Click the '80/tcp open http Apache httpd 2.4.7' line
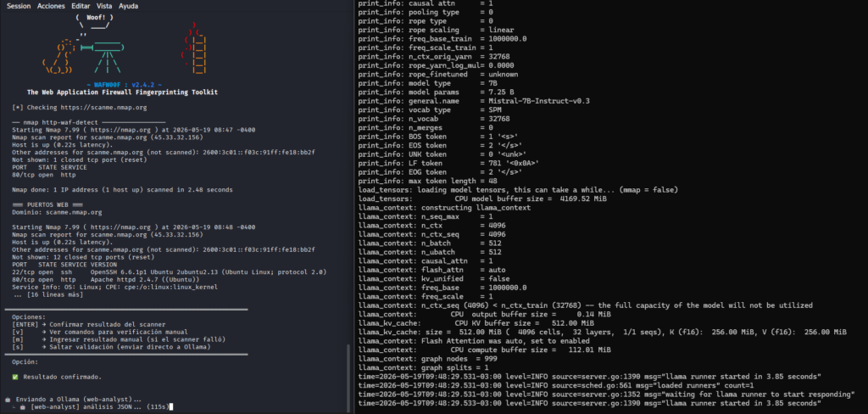The width and height of the screenshot is (868, 414). point(106,280)
